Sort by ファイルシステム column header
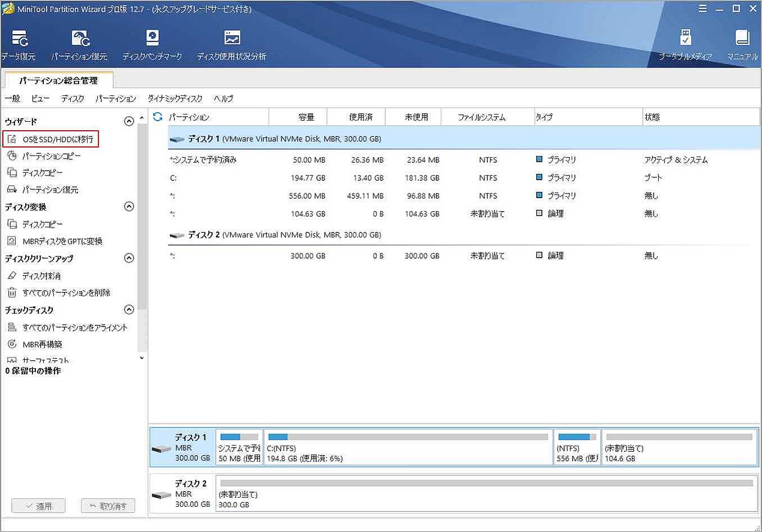This screenshot has height=532, width=762. [x=487, y=117]
